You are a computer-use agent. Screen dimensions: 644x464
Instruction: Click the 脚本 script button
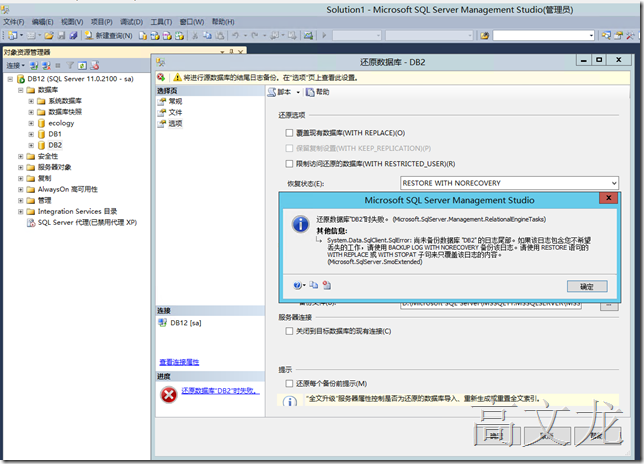280,92
